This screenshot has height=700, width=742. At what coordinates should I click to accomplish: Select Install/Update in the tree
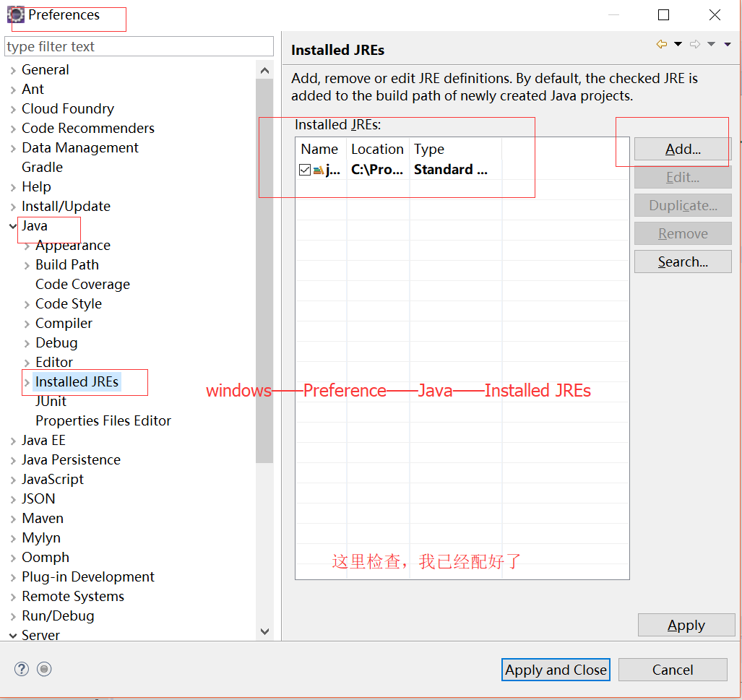pyautogui.click(x=66, y=206)
